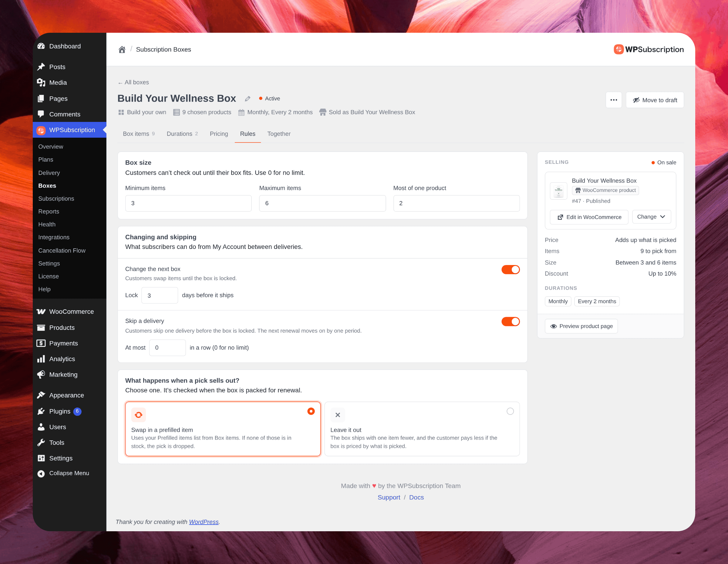Open the three-dots more actions menu

click(613, 100)
